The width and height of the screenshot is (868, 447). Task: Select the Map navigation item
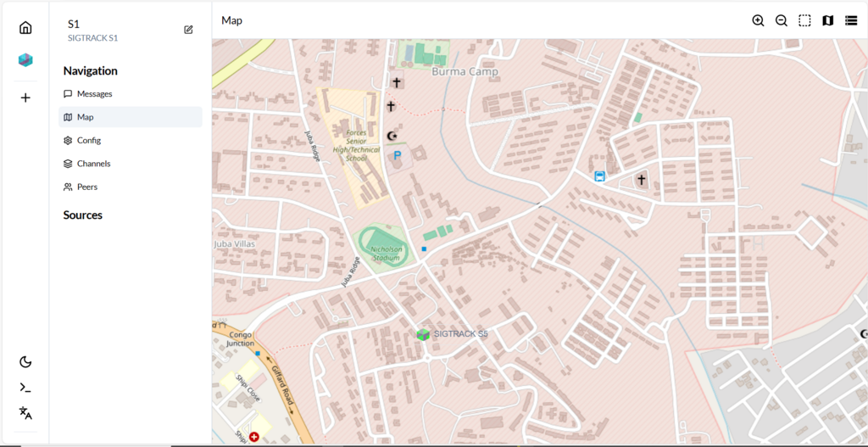click(85, 117)
